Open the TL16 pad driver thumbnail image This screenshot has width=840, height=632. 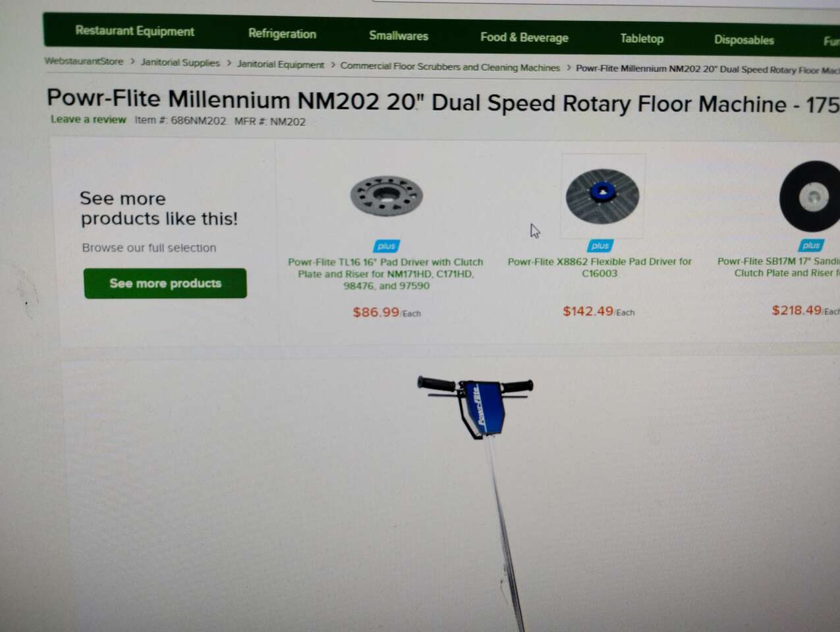(x=387, y=196)
